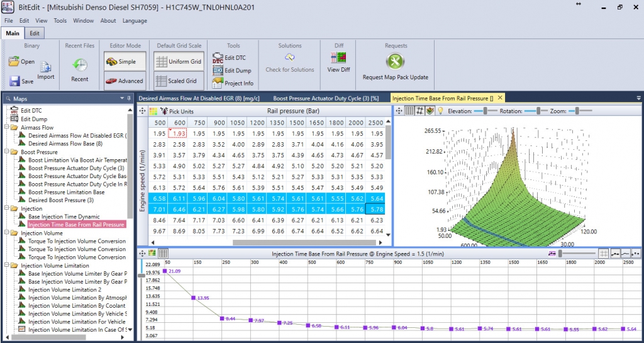
Task: Click the Rotation slider
Action: (536, 111)
